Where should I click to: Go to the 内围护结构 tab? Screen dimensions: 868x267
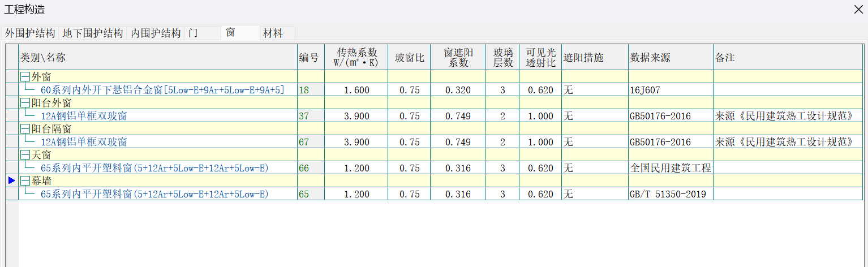(x=156, y=33)
